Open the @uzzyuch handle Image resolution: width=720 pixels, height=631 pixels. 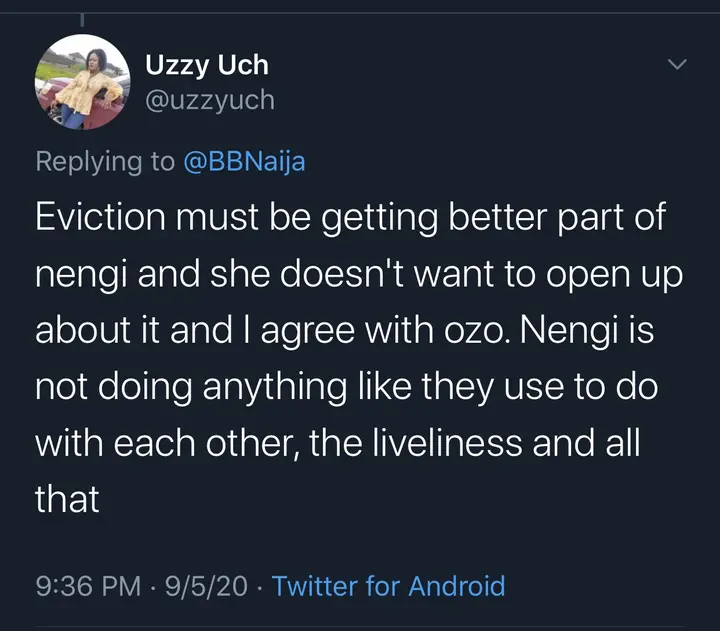(210, 100)
